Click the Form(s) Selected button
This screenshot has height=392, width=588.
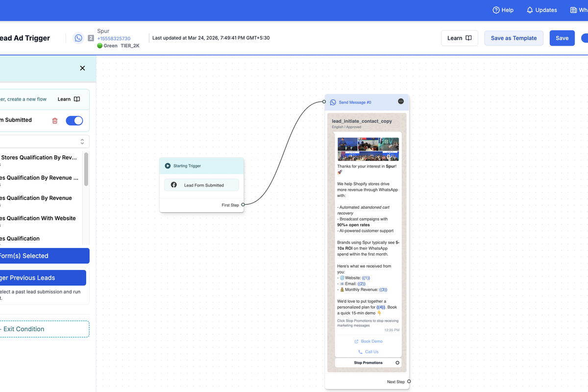[44, 256]
